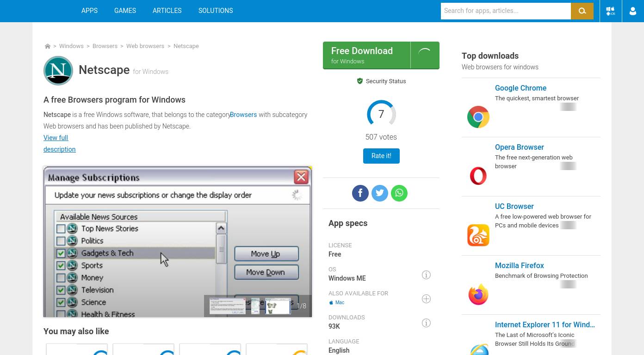Click the Netscape breadcrumb entry
Screen dimensions: 644x355
pos(186,46)
